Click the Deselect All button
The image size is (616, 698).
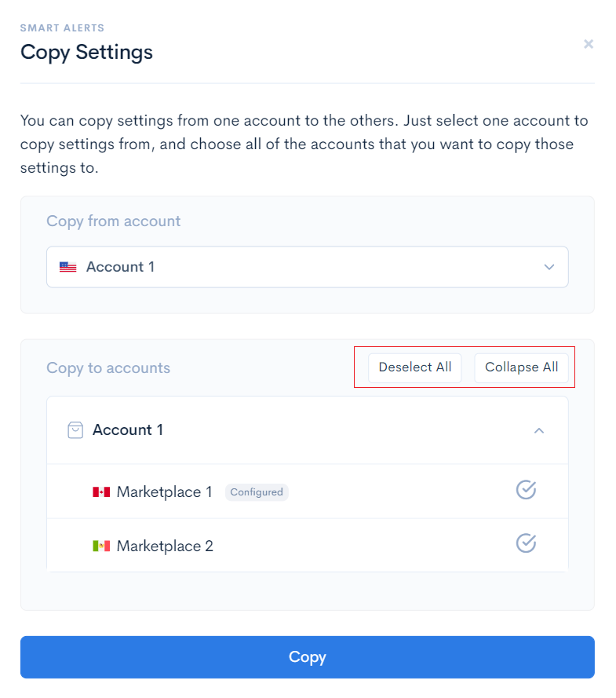[415, 367]
